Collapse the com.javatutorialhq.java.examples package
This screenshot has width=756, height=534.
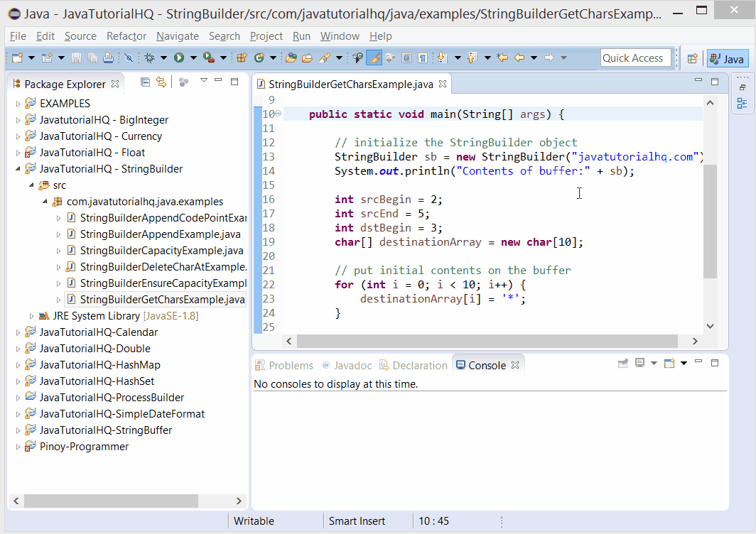pyautogui.click(x=44, y=201)
